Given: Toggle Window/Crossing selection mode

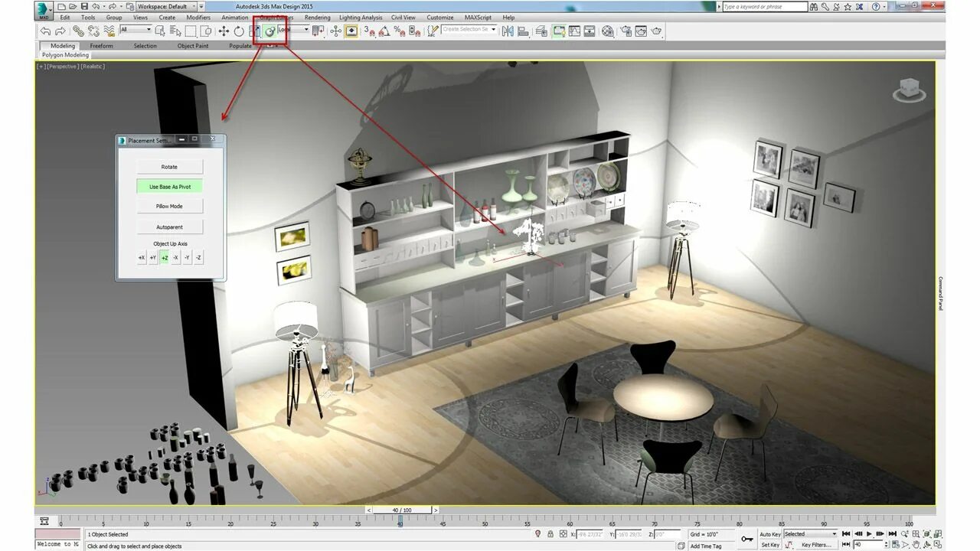Looking at the screenshot, I should coord(207,31).
